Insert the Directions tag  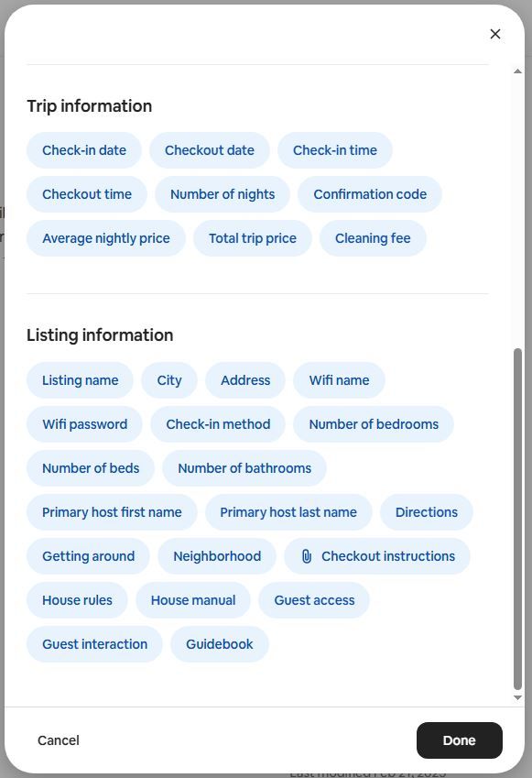pyautogui.click(x=427, y=512)
